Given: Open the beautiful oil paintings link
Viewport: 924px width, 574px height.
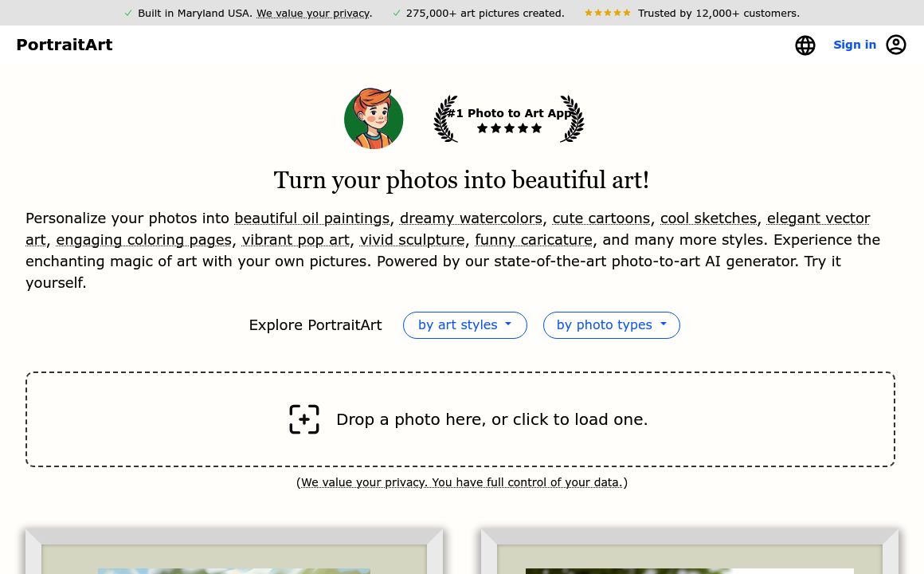Looking at the screenshot, I should (x=311, y=218).
